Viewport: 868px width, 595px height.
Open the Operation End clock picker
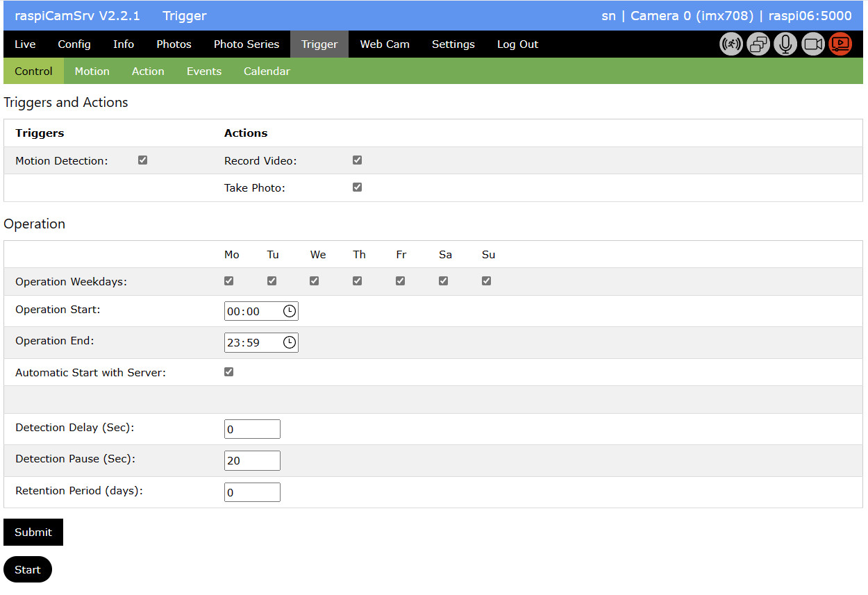click(290, 342)
